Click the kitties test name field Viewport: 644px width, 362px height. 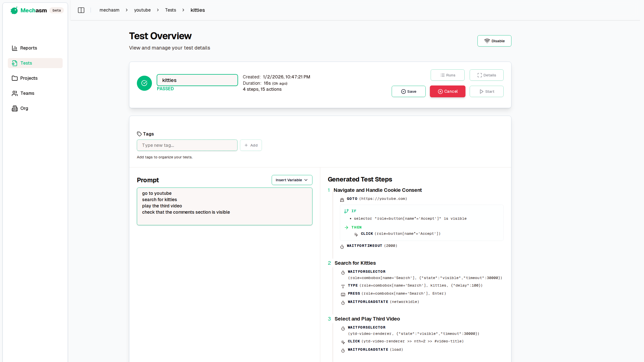pos(197,80)
